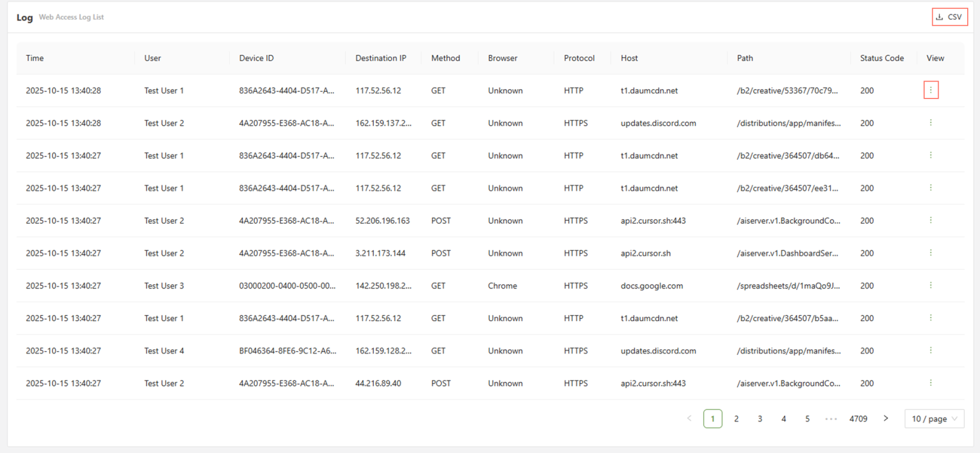The image size is (980, 453).
Task: Jump to last page 4709
Action: click(x=858, y=419)
